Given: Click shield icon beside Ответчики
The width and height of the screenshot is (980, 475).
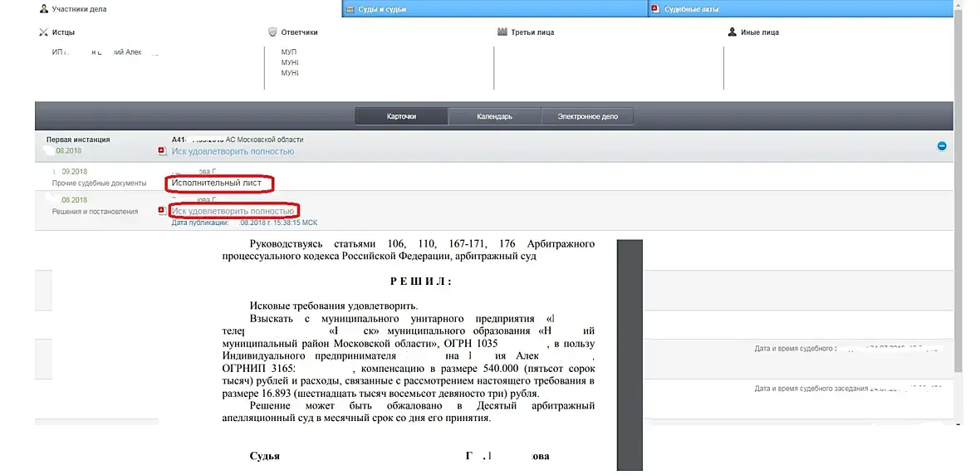Looking at the screenshot, I should click(x=272, y=32).
